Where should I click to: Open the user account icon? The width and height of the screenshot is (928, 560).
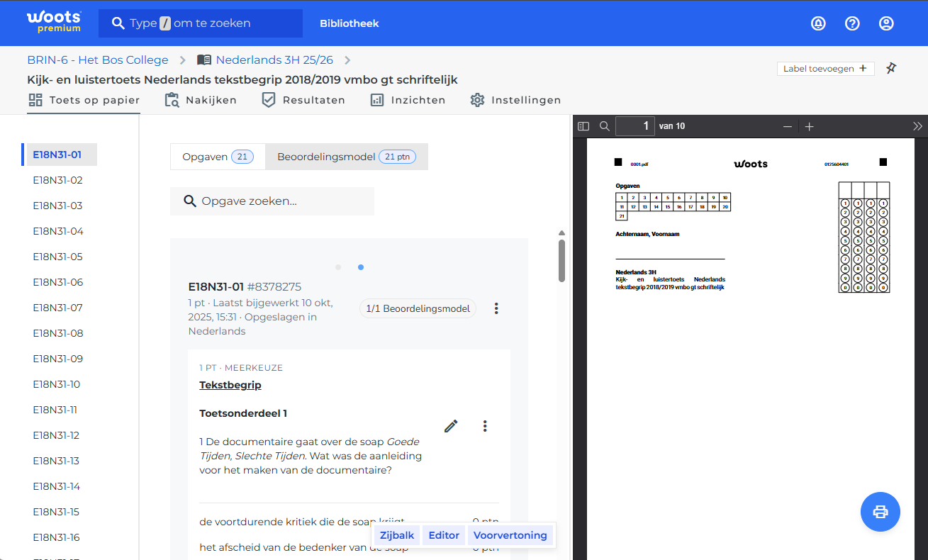point(886,23)
